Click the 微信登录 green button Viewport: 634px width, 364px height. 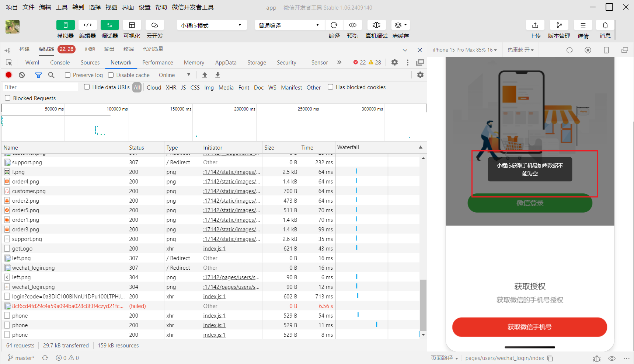click(530, 203)
